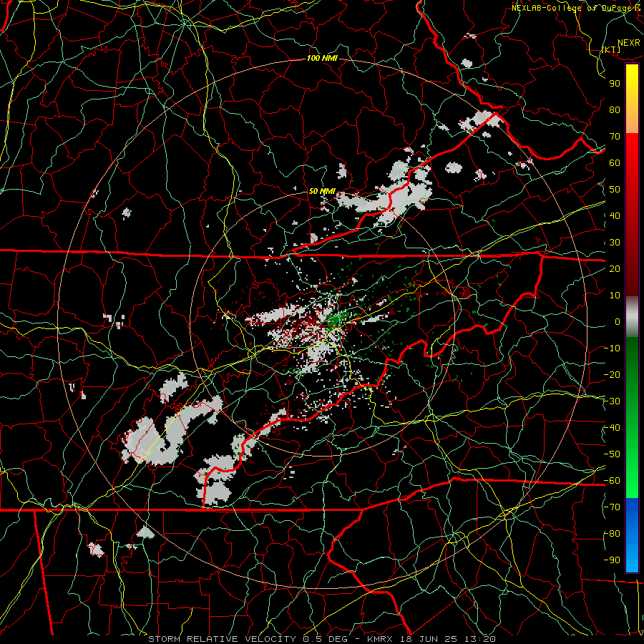This screenshot has width=644, height=644.
Task: Click the 50 NMI range ring label
Action: [x=322, y=191]
